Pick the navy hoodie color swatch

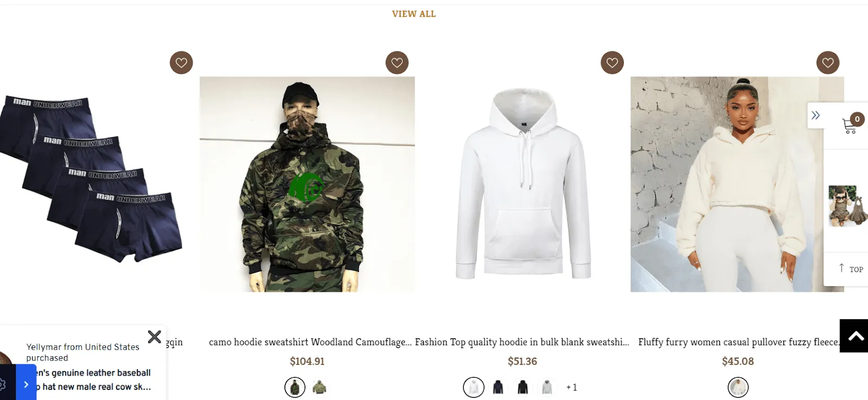click(x=498, y=387)
